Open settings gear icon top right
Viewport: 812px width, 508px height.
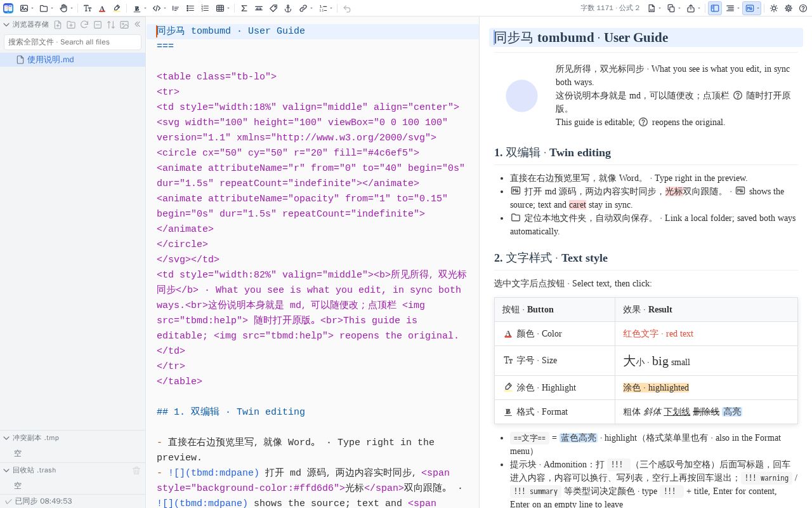[x=789, y=8]
